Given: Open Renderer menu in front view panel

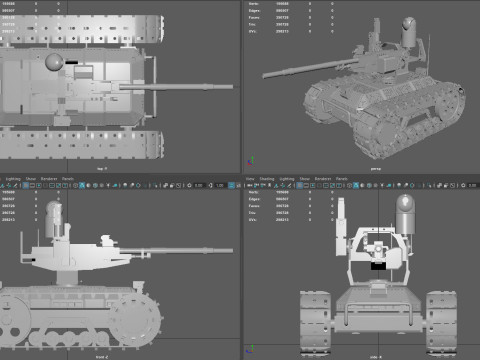Looking at the screenshot, I should pyautogui.click(x=49, y=179).
